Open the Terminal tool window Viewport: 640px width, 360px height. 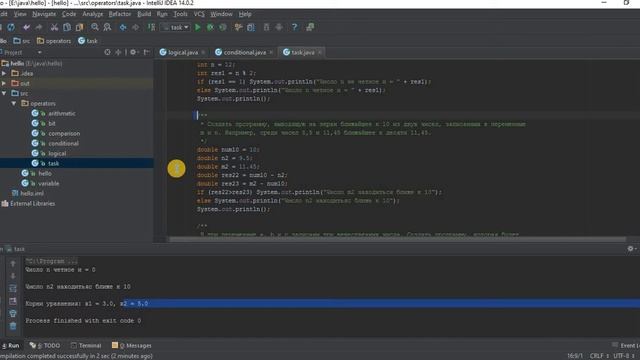[x=86, y=345]
